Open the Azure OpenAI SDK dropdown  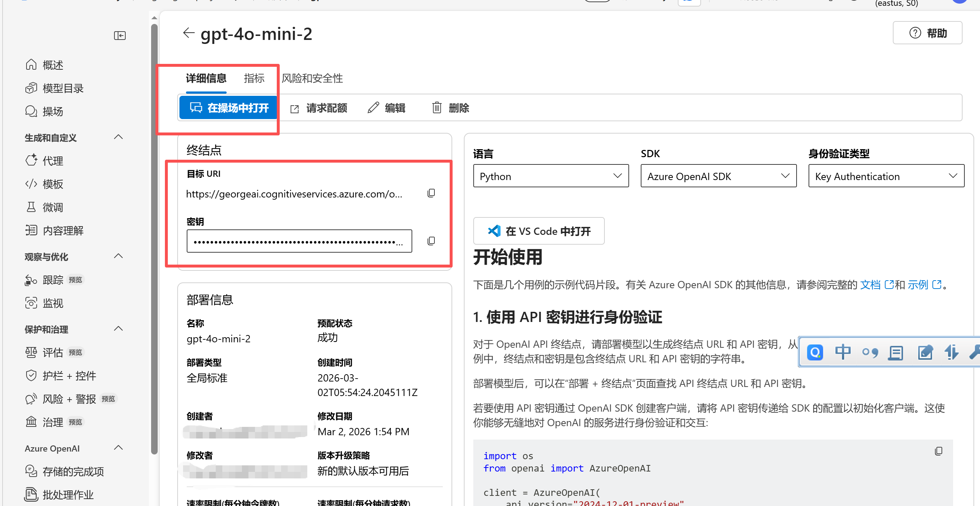[x=718, y=176]
